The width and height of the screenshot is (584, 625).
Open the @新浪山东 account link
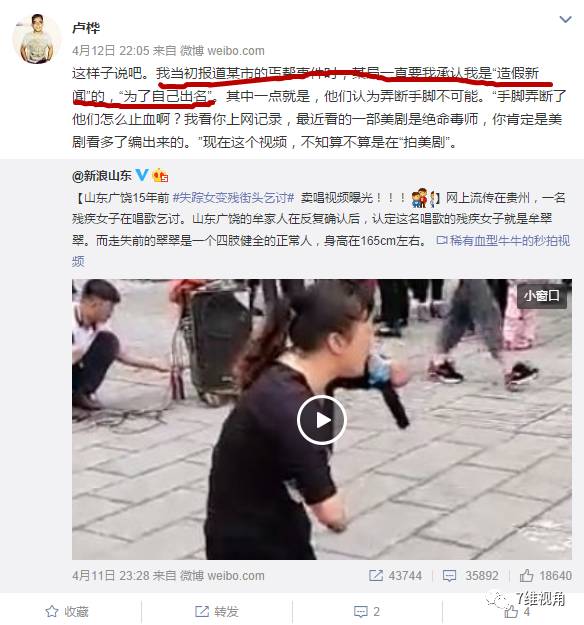pyautogui.click(x=102, y=175)
